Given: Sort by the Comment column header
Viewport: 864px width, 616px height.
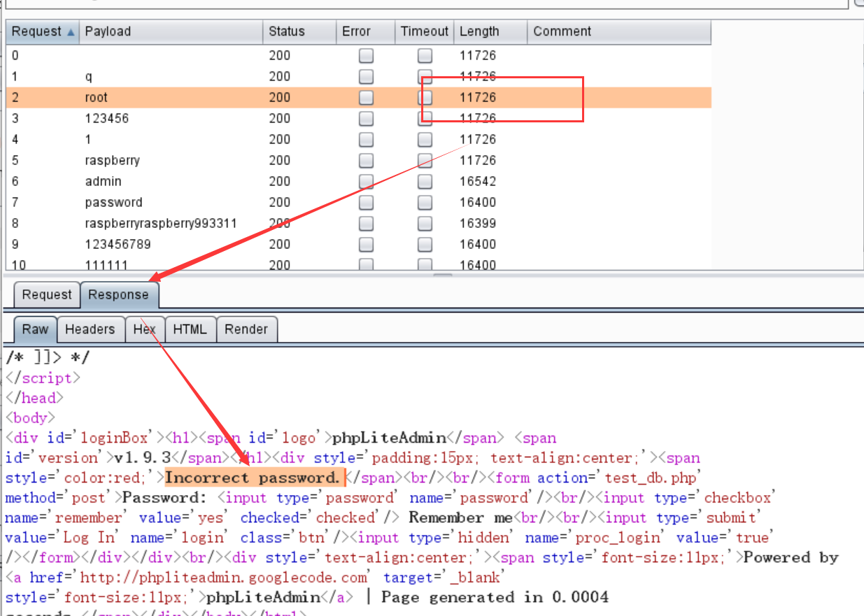Looking at the screenshot, I should click(x=619, y=31).
